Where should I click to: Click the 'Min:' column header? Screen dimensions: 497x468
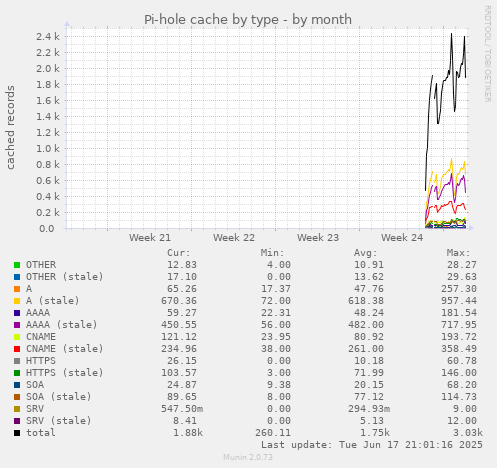[x=272, y=253]
